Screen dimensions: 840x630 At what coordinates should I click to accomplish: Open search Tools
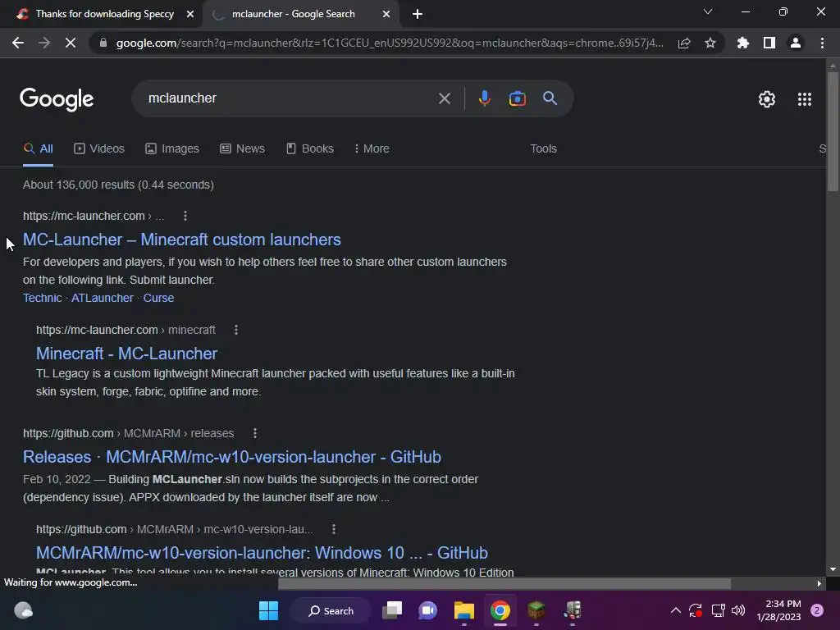pyautogui.click(x=543, y=149)
